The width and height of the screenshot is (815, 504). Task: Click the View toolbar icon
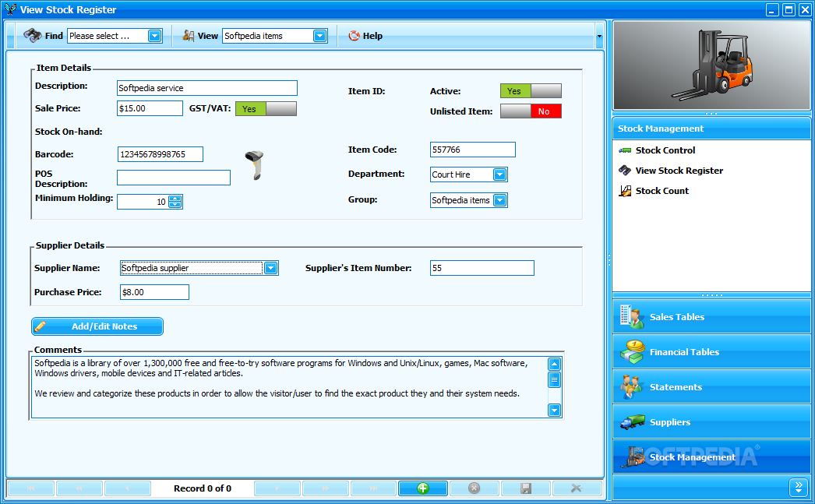tap(188, 35)
